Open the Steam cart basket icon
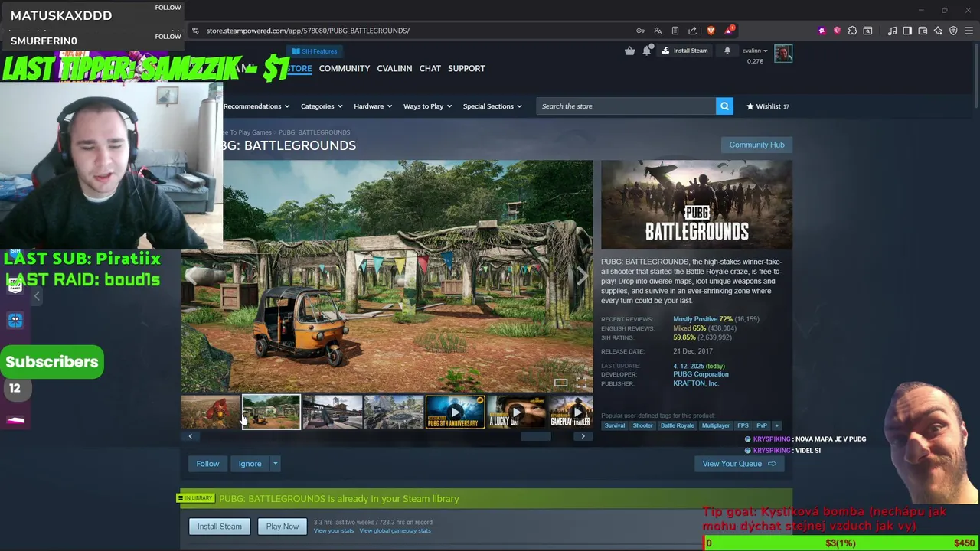The image size is (980, 551). (x=629, y=51)
